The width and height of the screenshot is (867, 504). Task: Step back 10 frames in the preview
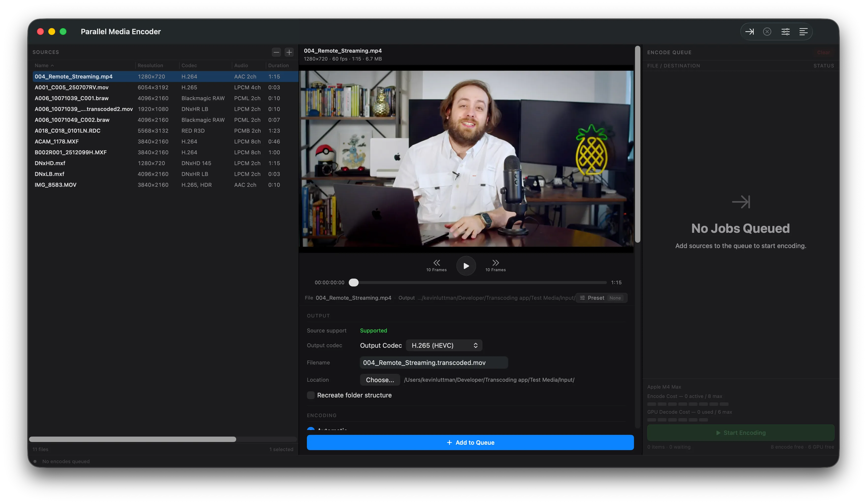click(436, 263)
